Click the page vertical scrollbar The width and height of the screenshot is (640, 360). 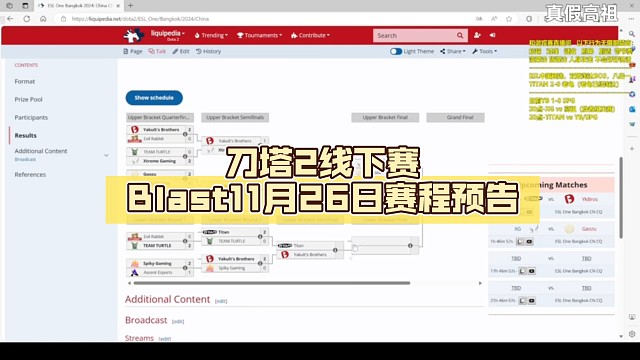(621, 198)
